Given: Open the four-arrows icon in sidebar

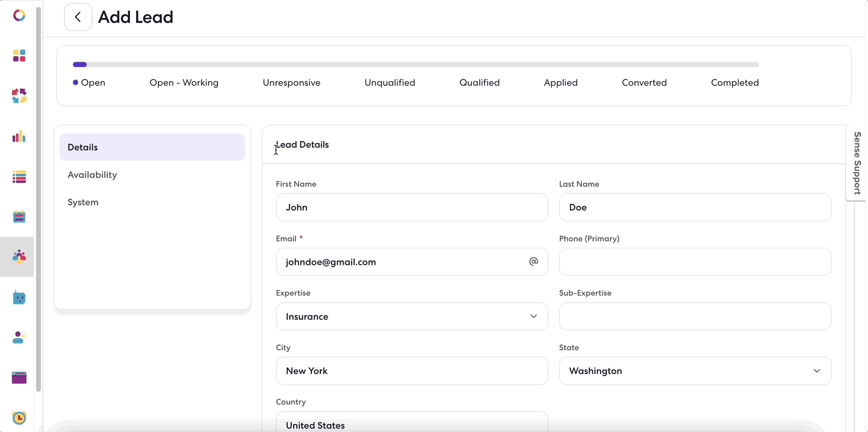Looking at the screenshot, I should point(19,96).
